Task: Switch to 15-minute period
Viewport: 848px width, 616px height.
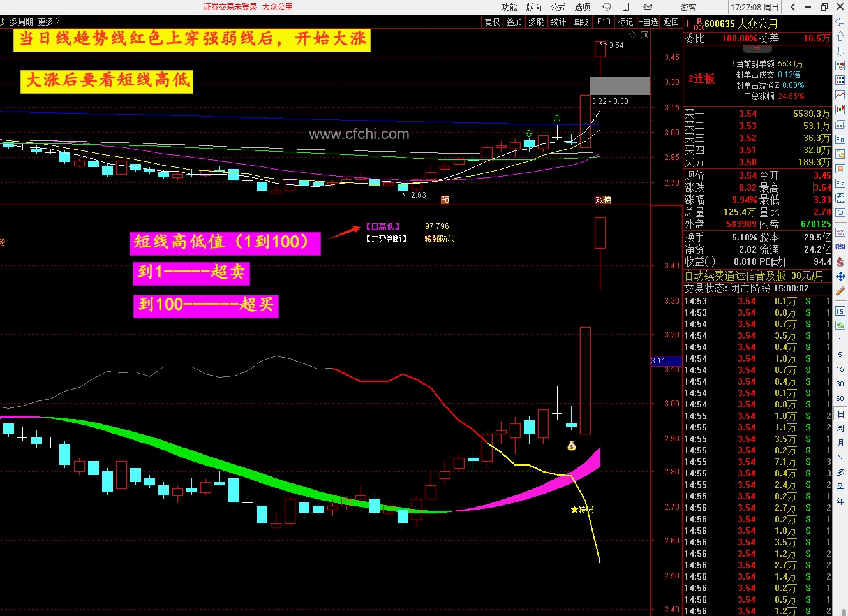Action: [x=840, y=369]
